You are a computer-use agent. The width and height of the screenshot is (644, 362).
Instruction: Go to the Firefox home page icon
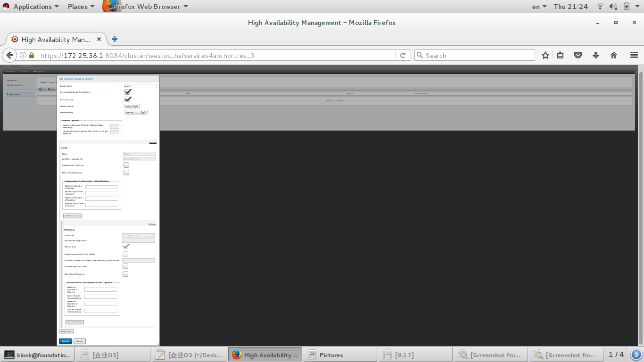(x=614, y=55)
